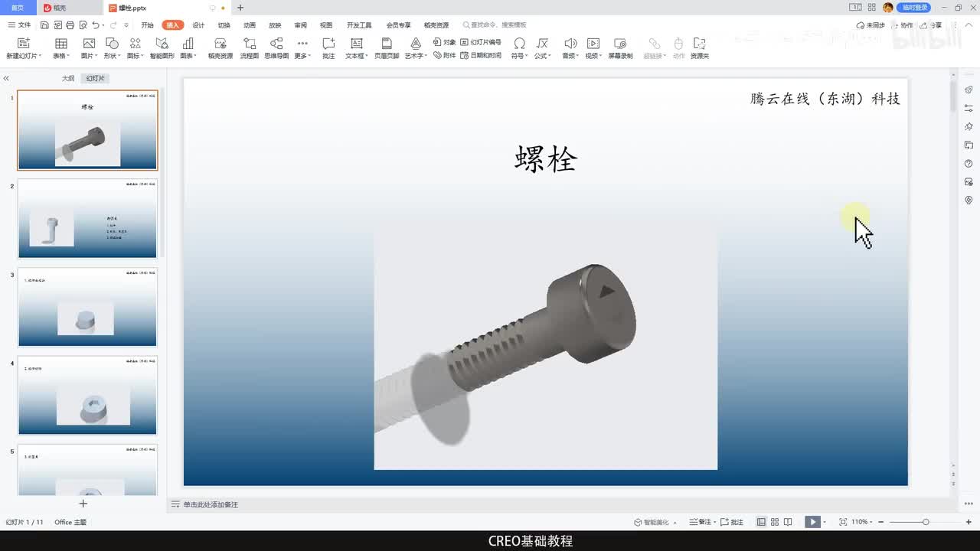
Task: Click the notes field 单击此处添加备注
Action: tap(211, 505)
